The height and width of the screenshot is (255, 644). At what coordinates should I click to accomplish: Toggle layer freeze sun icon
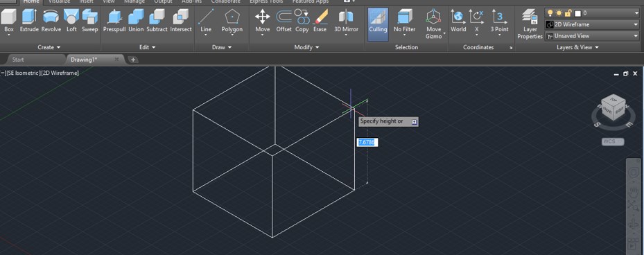[x=559, y=13]
